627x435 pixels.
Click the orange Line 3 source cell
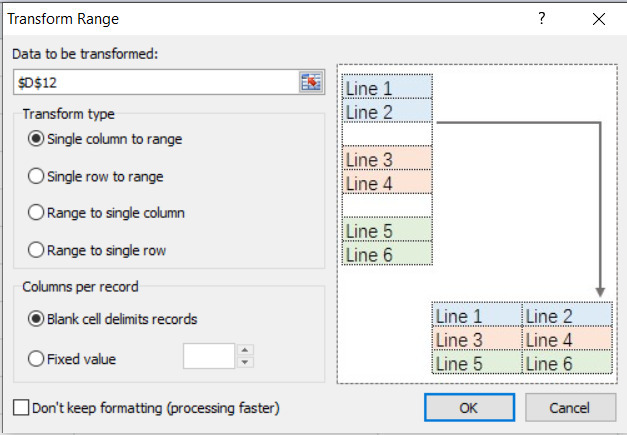[387, 159]
